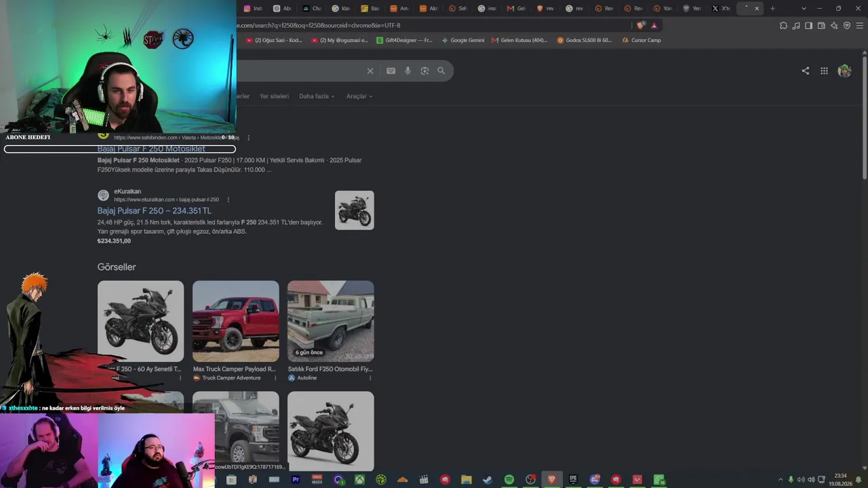Screen dimensions: 868x488
Task: Open File Explorer folder from the taskbar
Action: (466, 480)
